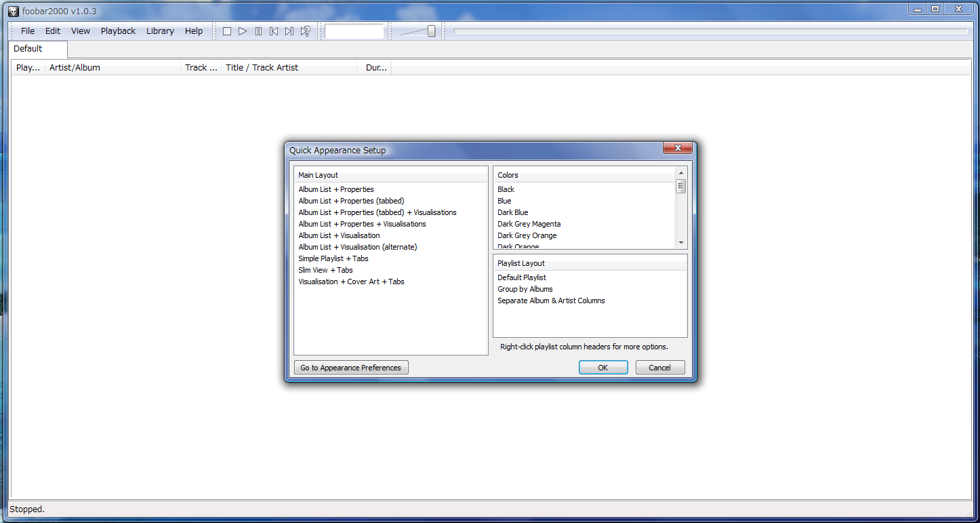980x523 pixels.
Task: Open the Playback menu
Action: [119, 31]
